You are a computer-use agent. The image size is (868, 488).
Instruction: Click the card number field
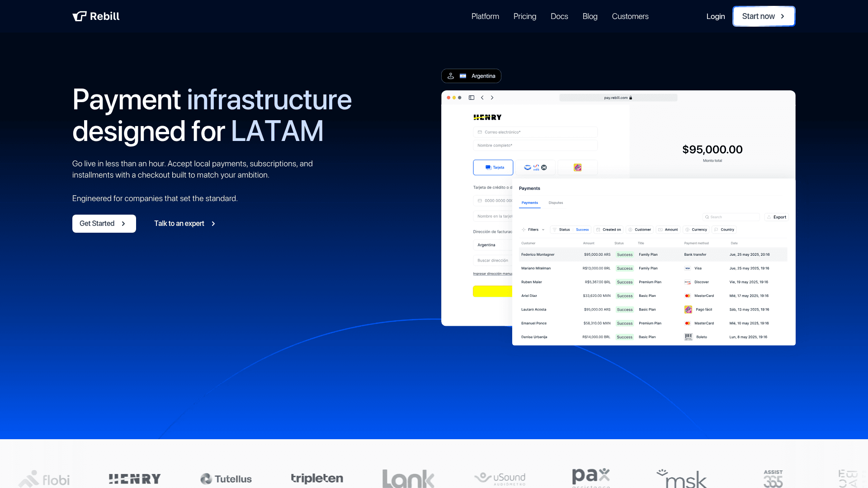tap(493, 201)
